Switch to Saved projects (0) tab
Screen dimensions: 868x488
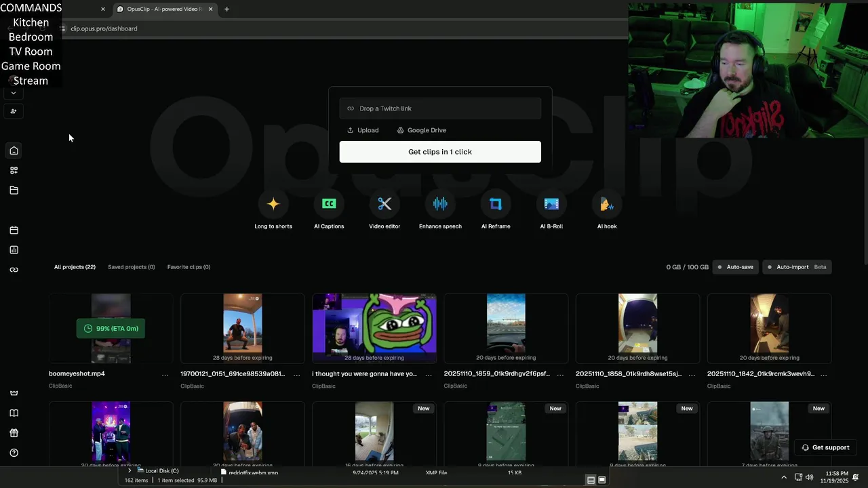coord(131,267)
